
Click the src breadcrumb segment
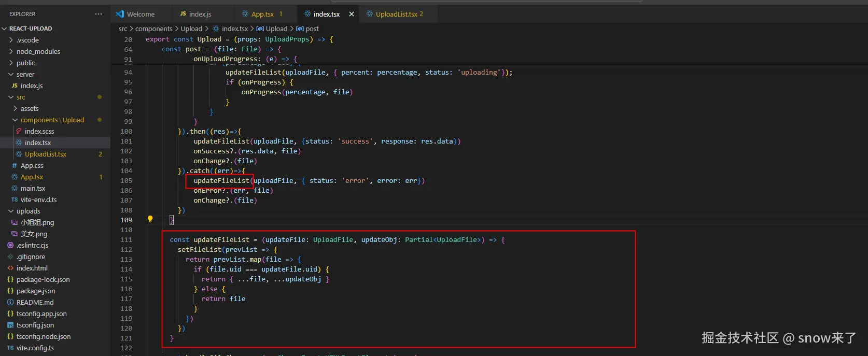click(122, 29)
